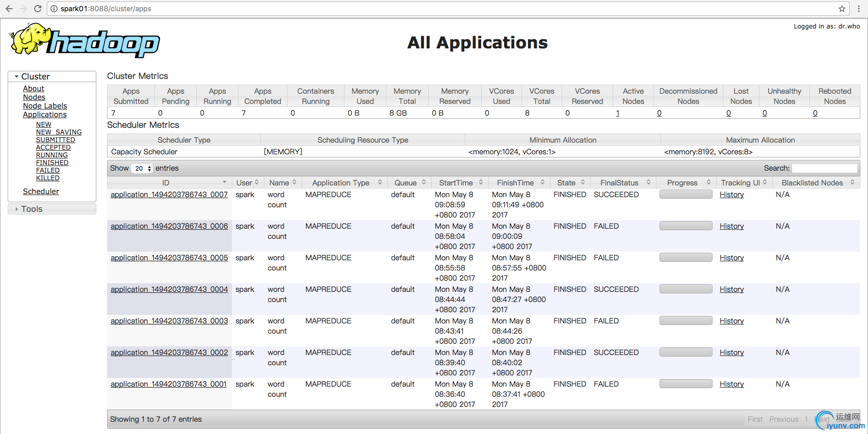Click the Search input field

pyautogui.click(x=824, y=168)
